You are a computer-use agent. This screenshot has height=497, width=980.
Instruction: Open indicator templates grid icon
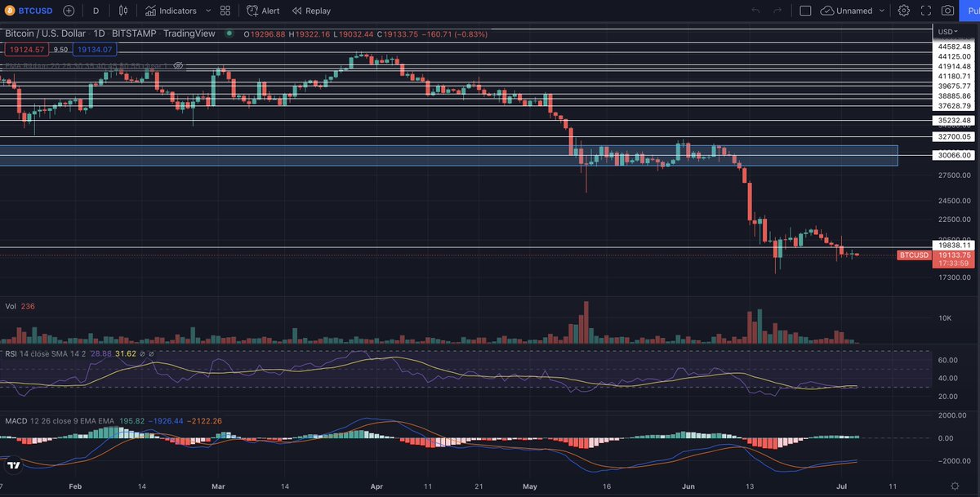(225, 11)
